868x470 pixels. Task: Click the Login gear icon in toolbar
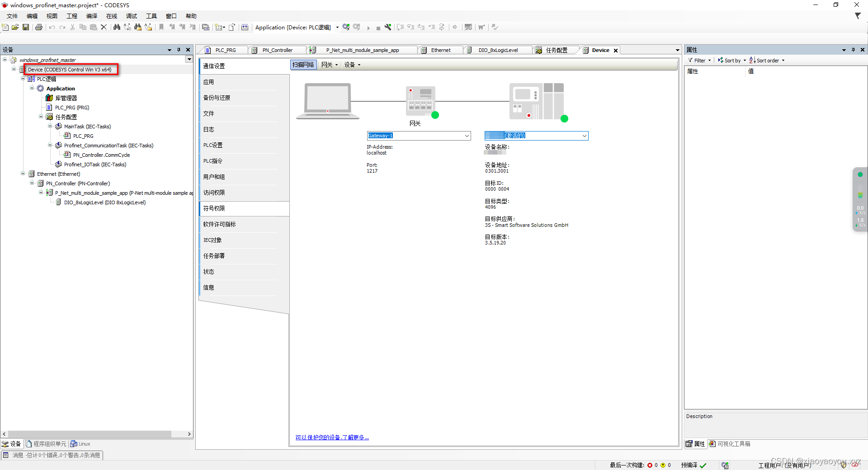point(346,27)
